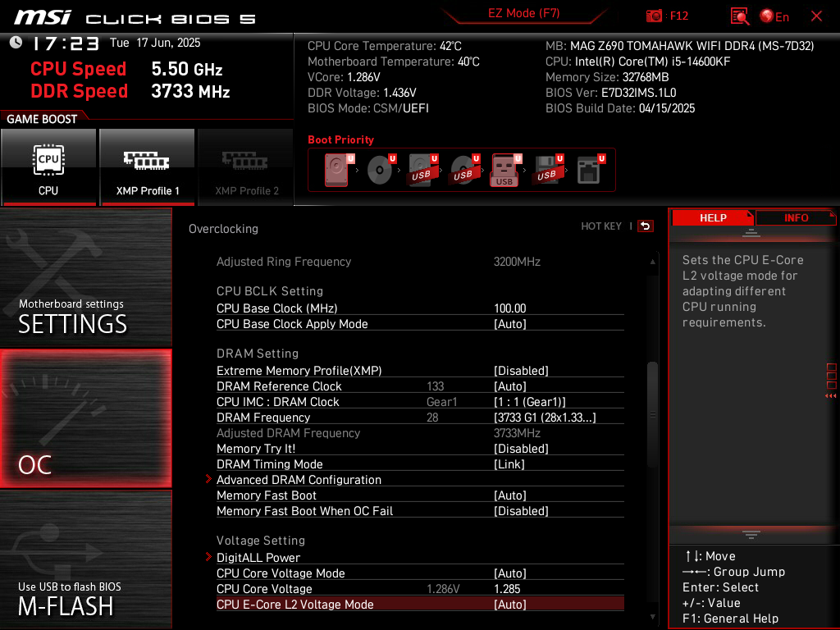840x630 pixels.
Task: Toggle the CPU Game Boost button
Action: pyautogui.click(x=48, y=167)
